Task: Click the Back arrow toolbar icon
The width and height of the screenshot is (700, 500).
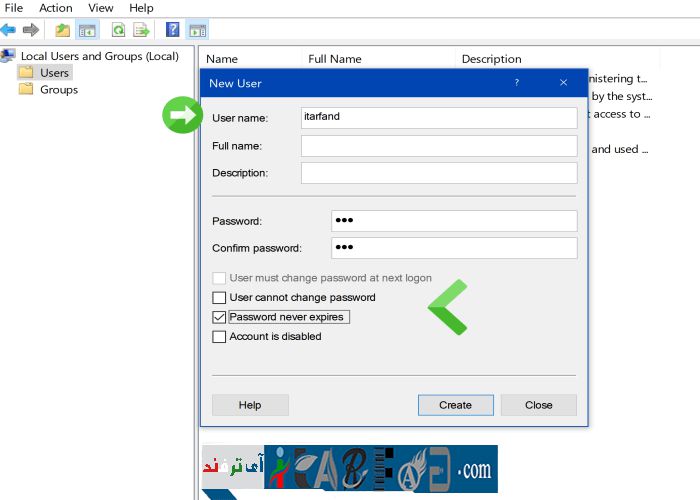Action: point(9,30)
